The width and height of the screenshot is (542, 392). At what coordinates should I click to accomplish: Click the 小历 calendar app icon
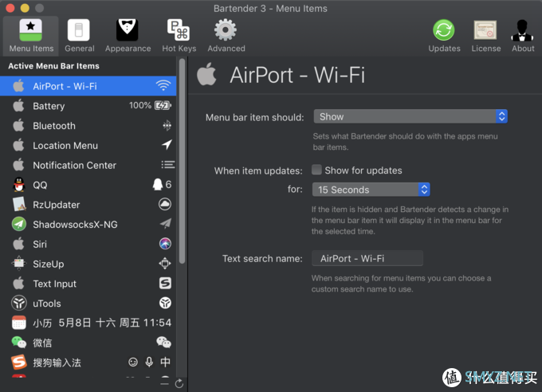point(19,323)
